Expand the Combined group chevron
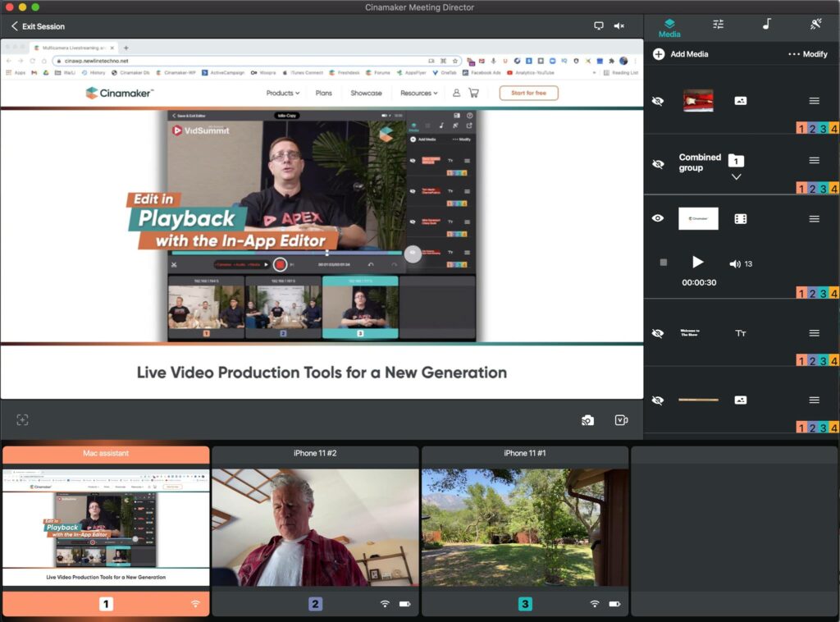The image size is (840, 622). 737,176
